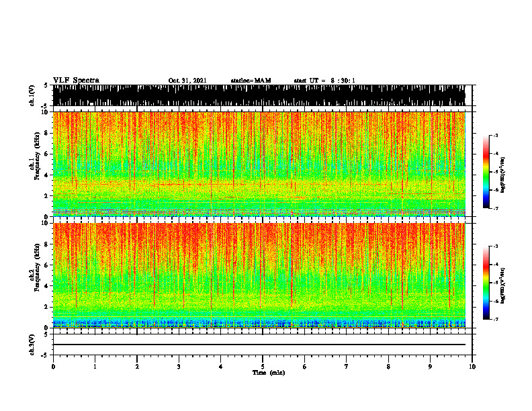
Task: Click the "-7" label on ch.1 color bar
Action: [x=496, y=208]
